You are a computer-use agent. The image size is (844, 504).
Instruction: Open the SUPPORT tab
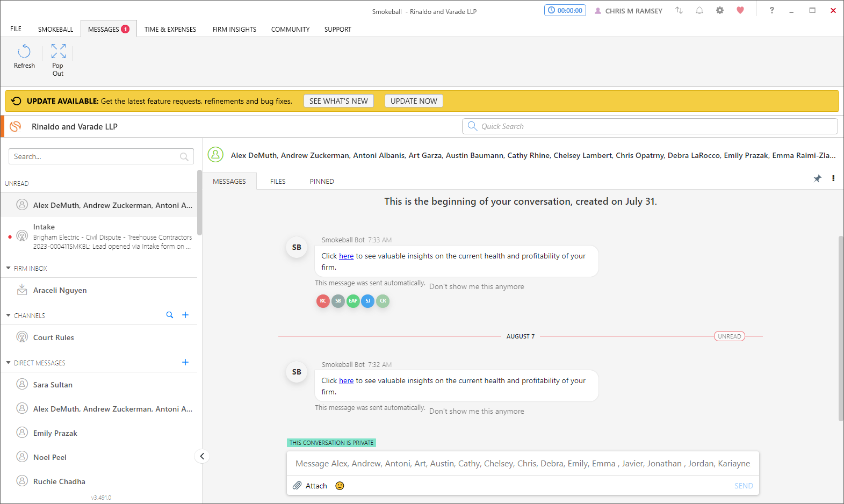coord(338,29)
